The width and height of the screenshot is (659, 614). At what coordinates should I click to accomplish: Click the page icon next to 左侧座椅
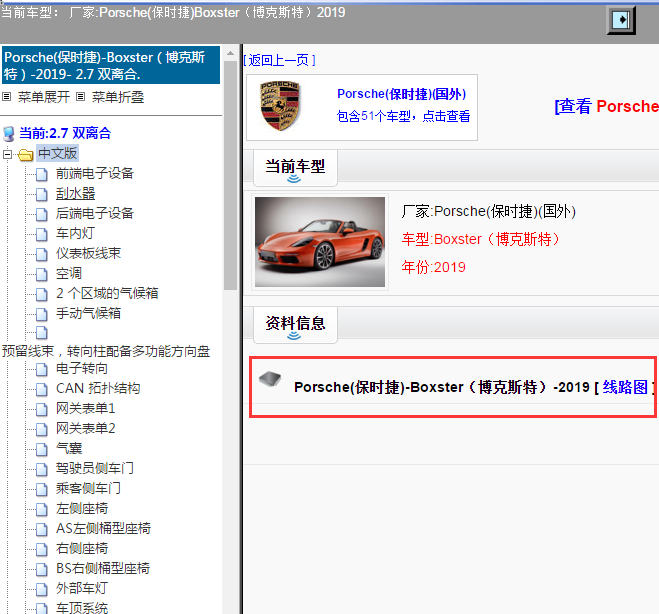(42, 509)
